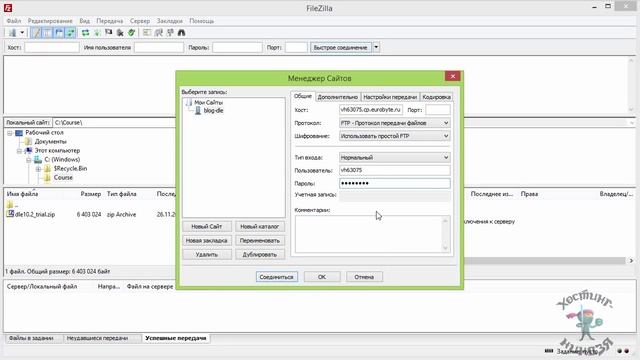Click the Новый каталог button
Viewport: 640px width, 360px height.
click(x=260, y=227)
